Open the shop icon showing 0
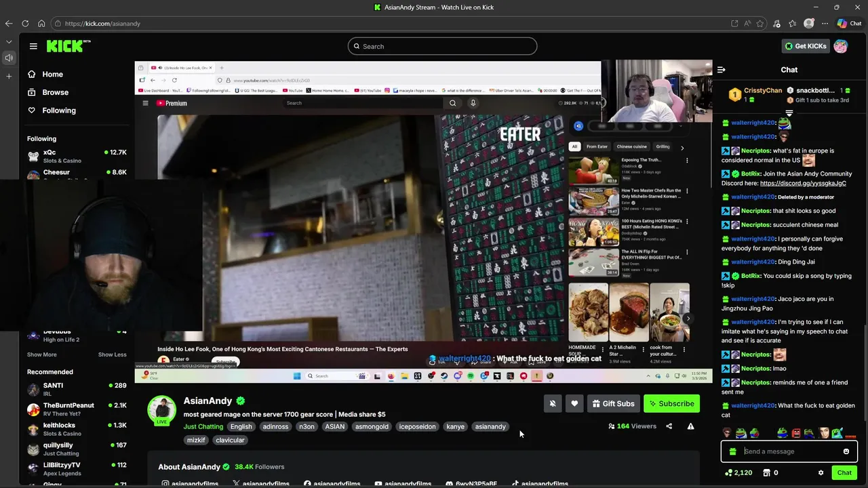Screen dimensions: 868x488 [770, 473]
